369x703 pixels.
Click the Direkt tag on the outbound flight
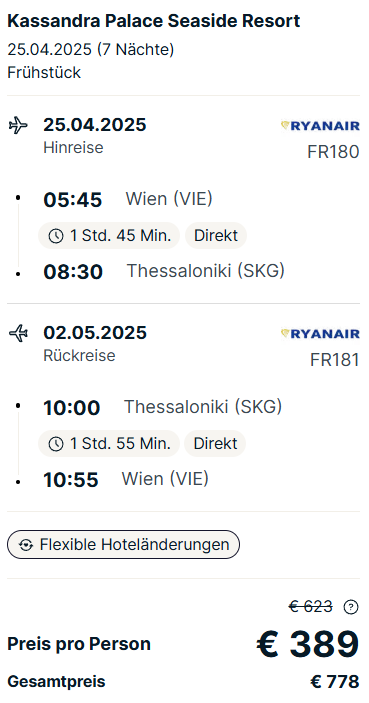[x=216, y=235]
